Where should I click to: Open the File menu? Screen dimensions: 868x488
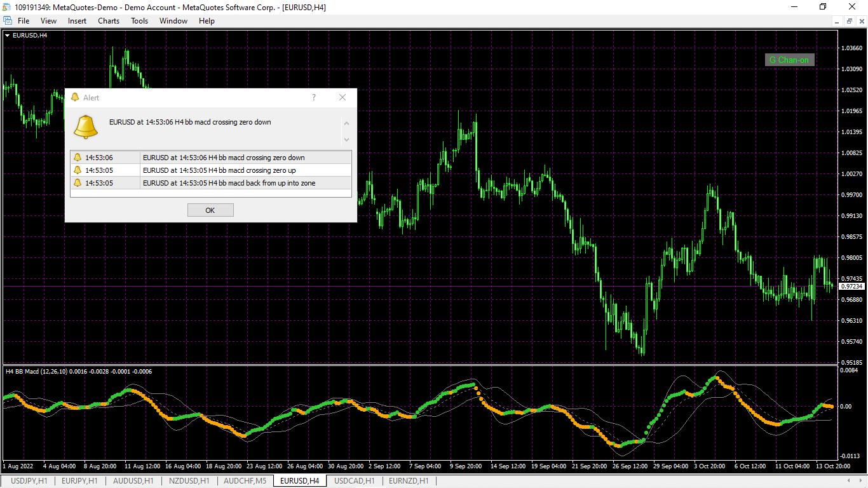(x=24, y=21)
